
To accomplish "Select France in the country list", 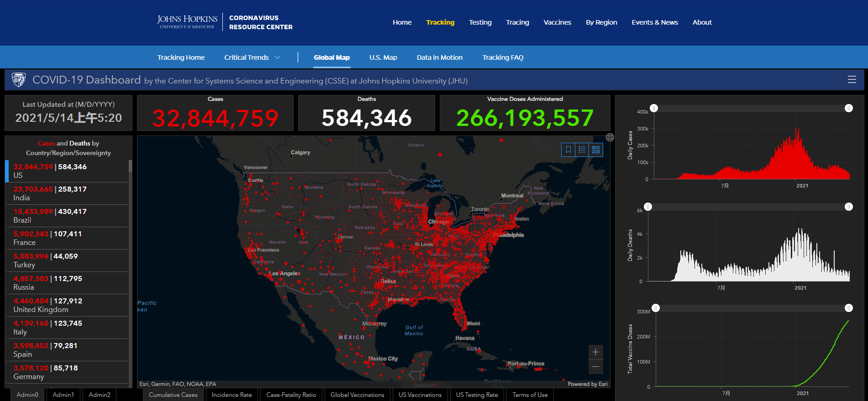I will coord(67,238).
